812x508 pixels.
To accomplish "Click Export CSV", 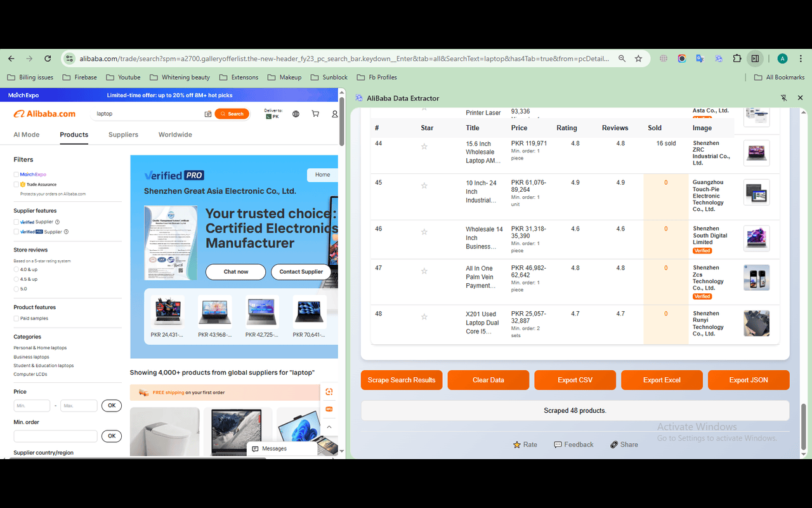I will click(575, 380).
